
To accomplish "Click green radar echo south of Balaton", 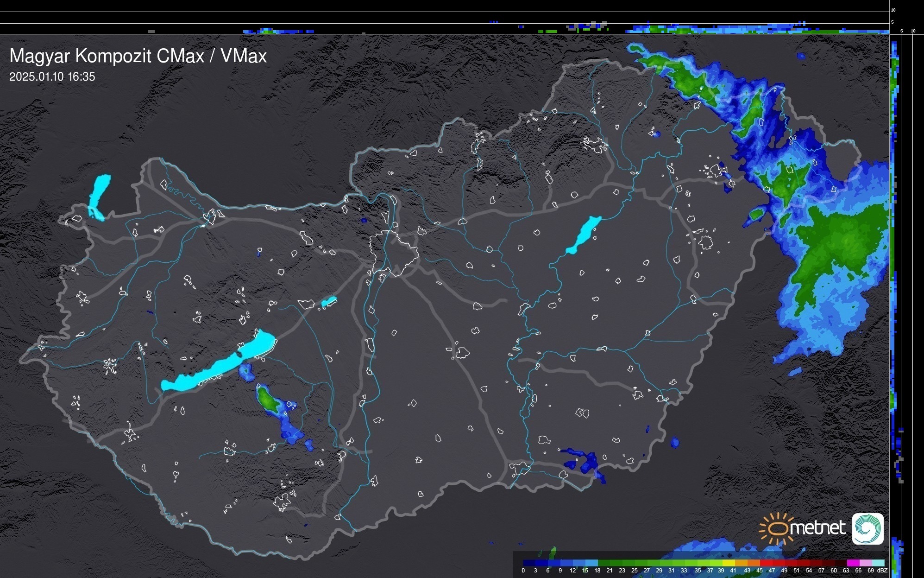I will (x=267, y=400).
